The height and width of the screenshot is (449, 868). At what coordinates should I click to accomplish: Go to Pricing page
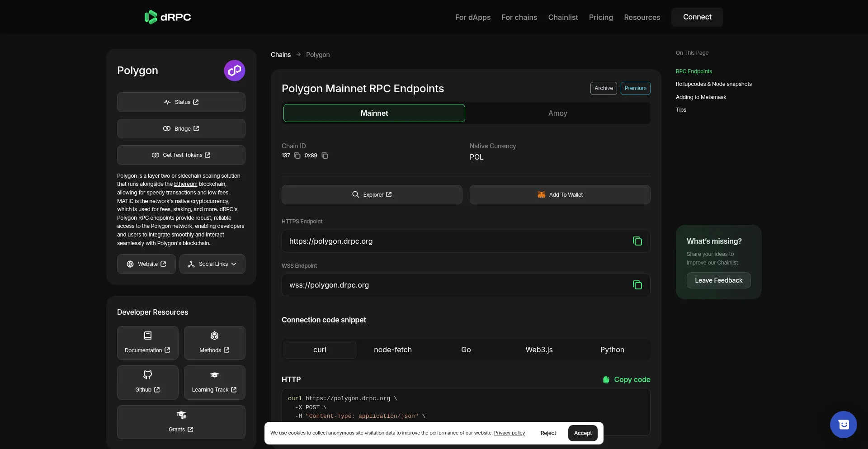click(x=601, y=17)
